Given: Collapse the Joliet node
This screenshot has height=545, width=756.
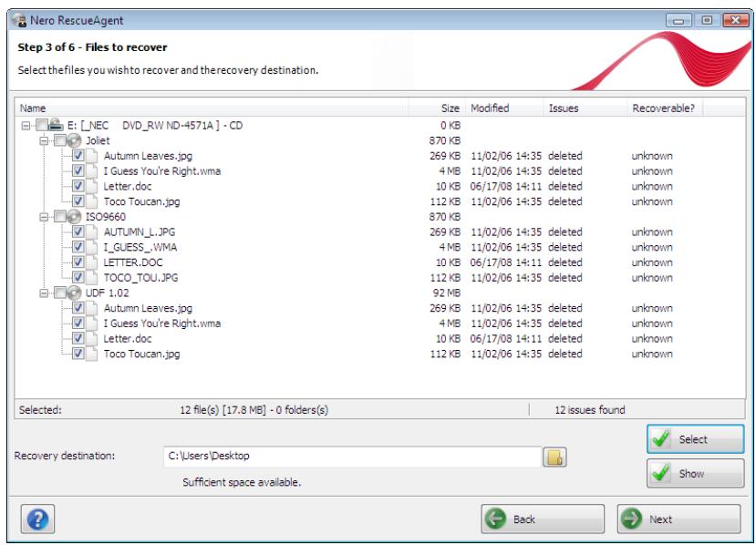Looking at the screenshot, I should (44, 140).
